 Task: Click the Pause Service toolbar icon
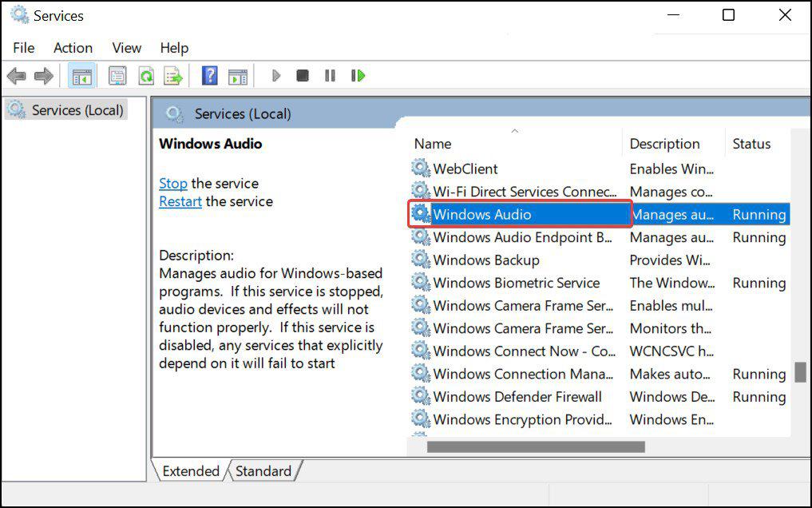click(x=330, y=76)
